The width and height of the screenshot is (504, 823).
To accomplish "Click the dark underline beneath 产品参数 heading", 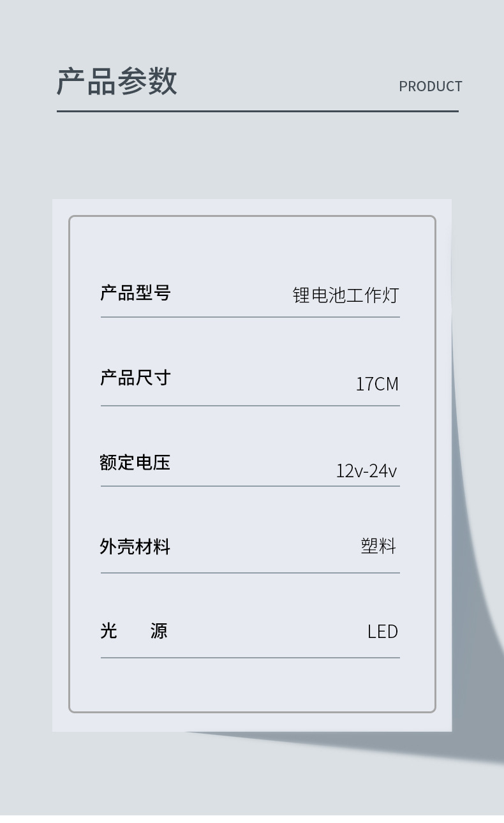I will click(x=257, y=111).
